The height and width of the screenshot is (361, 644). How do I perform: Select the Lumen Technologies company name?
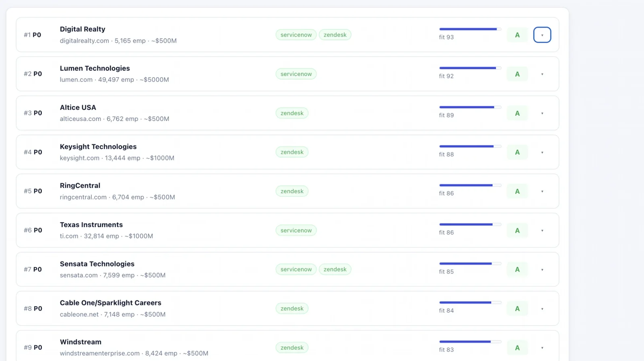95,68
